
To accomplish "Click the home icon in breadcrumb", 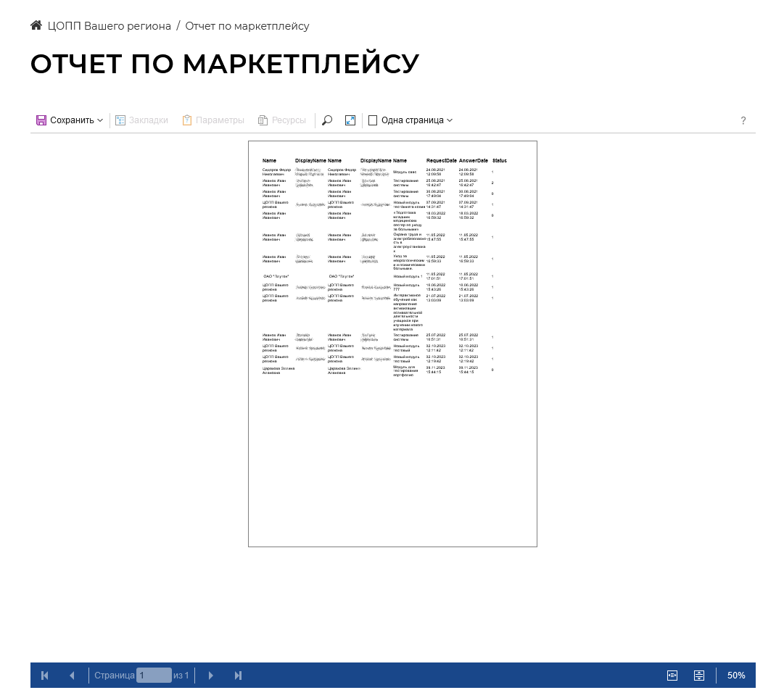I will coord(36,26).
